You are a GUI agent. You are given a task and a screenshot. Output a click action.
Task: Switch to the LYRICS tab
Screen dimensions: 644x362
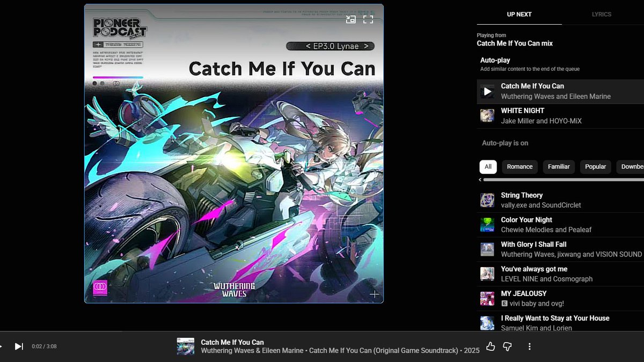[602, 14]
